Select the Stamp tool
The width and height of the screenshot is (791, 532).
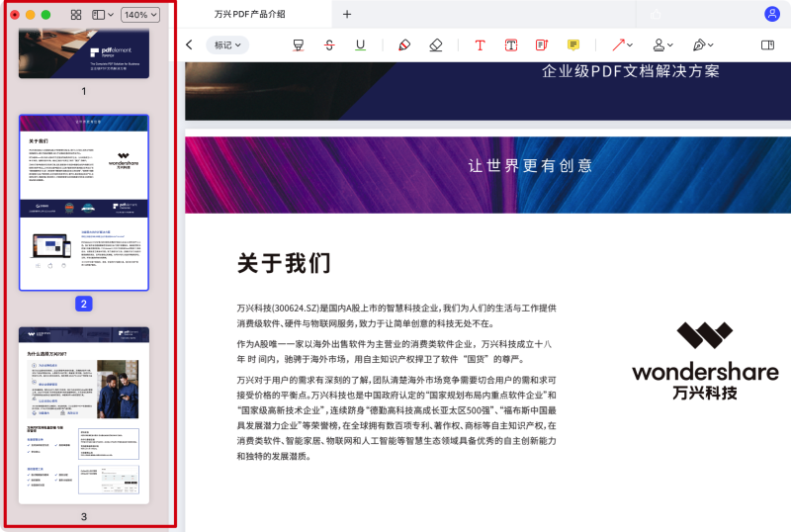659,44
